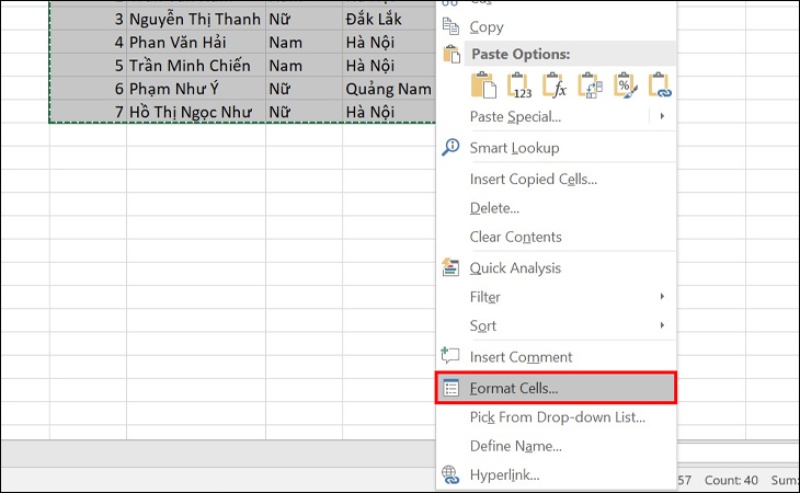The width and height of the screenshot is (800, 493).
Task: Select Insert Comment menu entry
Action: coord(556,357)
